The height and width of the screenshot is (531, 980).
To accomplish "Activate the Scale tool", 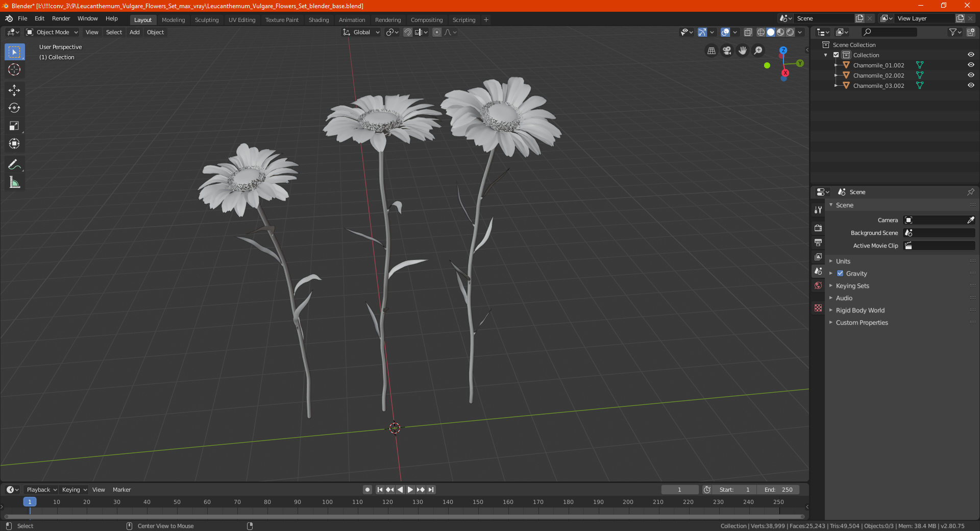I will [x=14, y=126].
